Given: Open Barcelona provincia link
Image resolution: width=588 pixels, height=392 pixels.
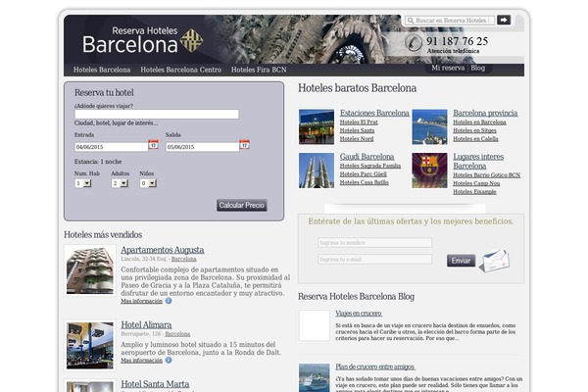Looking at the screenshot, I should coord(485,113).
